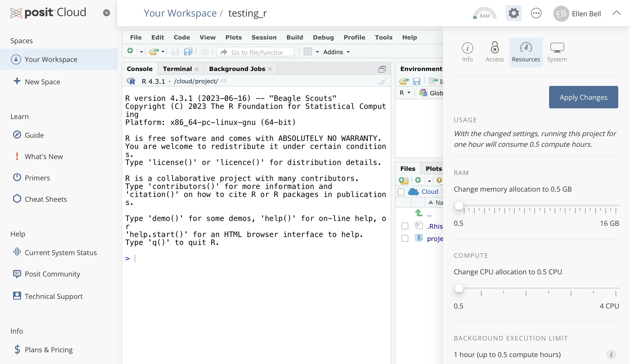Open the Plans & Pricing link
The width and height of the screenshot is (630, 364).
[x=49, y=350]
